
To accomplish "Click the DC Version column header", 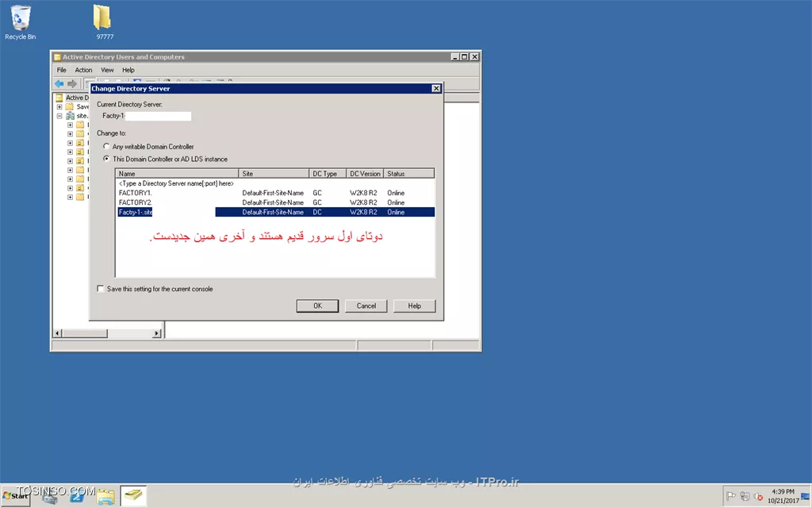I will pyautogui.click(x=365, y=174).
